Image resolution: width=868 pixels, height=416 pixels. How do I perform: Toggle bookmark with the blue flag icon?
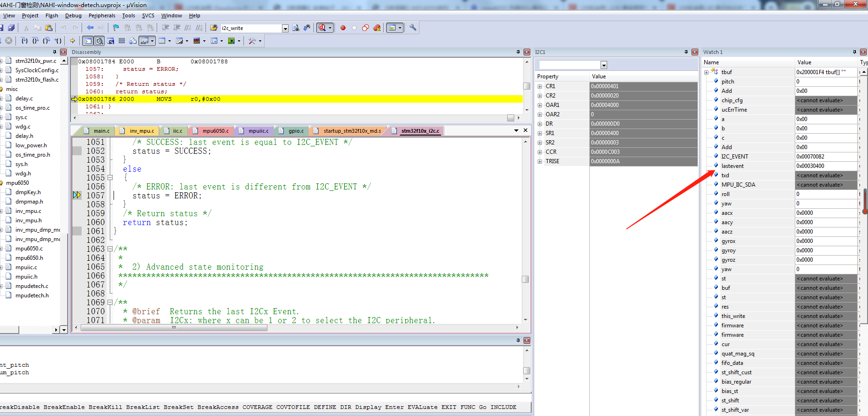(116, 28)
